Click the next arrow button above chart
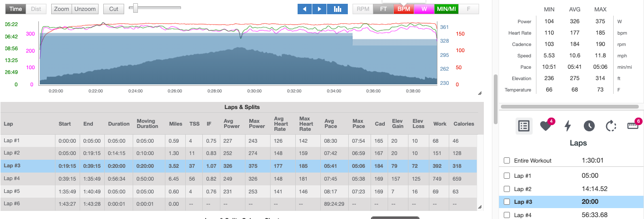Screen dimensions: 644x219 coord(319,9)
